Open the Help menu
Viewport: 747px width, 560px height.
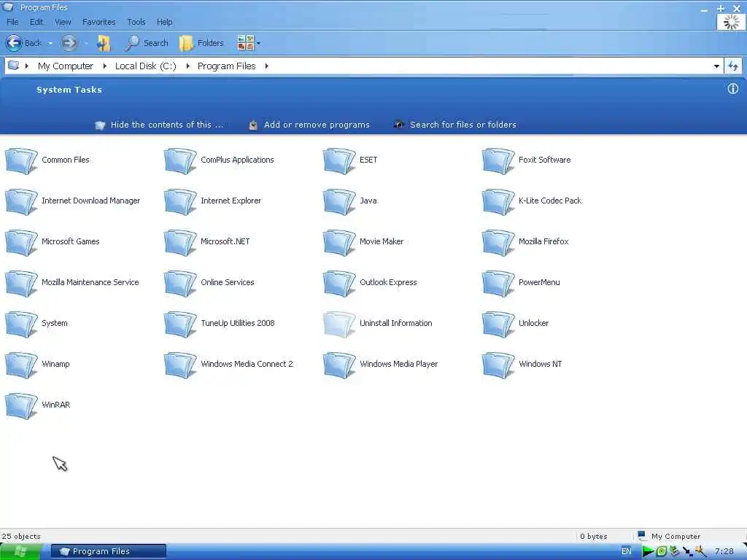pyautogui.click(x=164, y=22)
